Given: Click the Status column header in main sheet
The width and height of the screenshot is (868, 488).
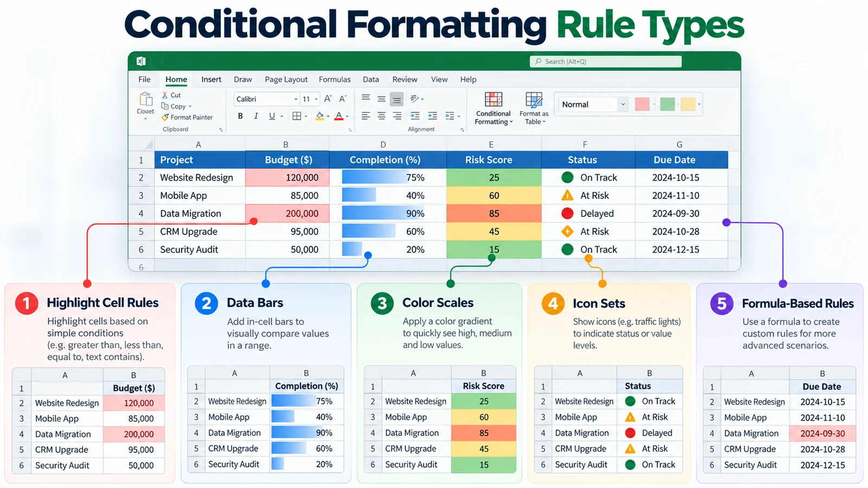Looking at the screenshot, I should (588, 160).
